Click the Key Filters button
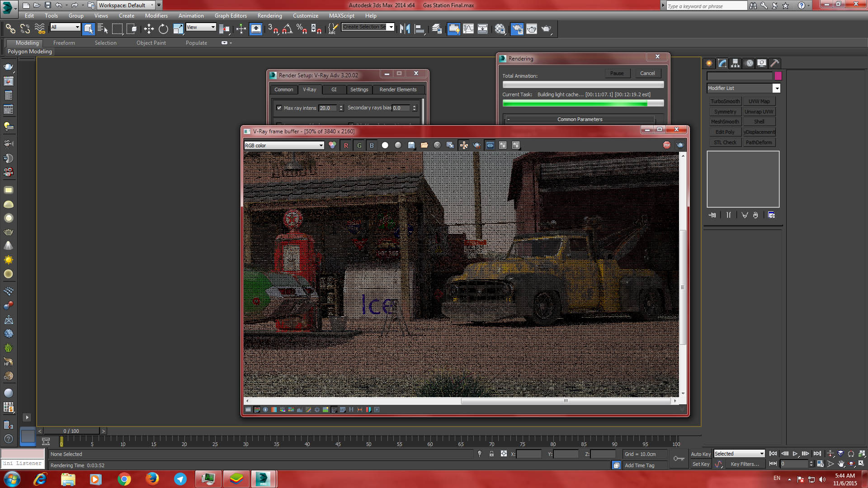 [x=745, y=464]
